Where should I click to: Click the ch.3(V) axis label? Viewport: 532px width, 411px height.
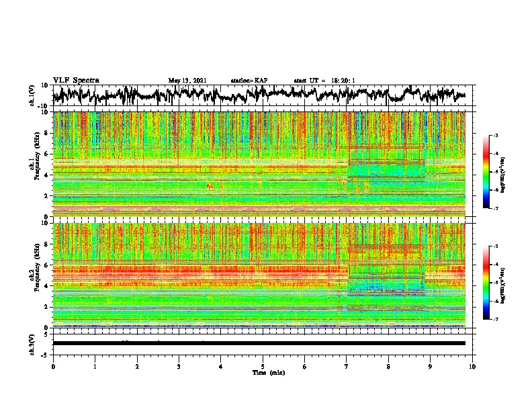(32, 345)
